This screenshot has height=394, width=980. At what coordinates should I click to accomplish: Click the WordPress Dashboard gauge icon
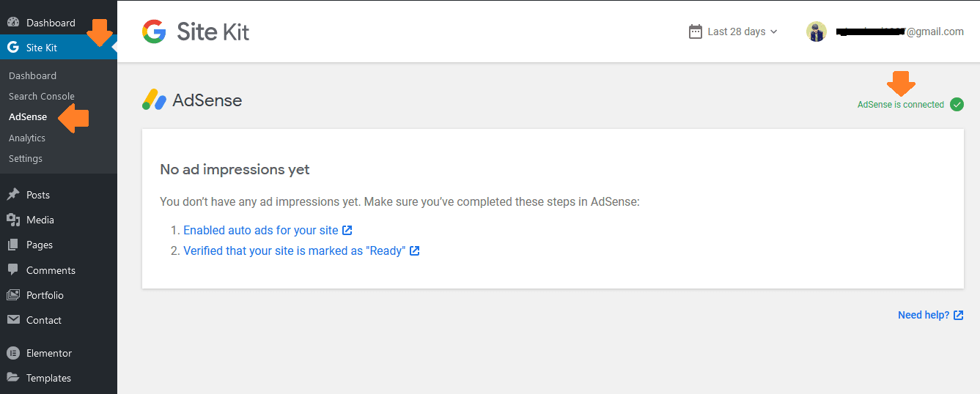tap(12, 23)
